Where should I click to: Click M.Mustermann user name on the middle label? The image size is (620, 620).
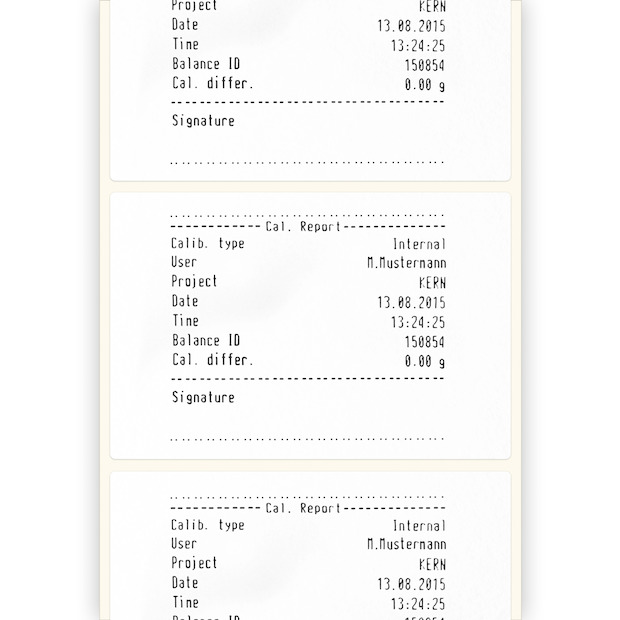click(x=407, y=263)
